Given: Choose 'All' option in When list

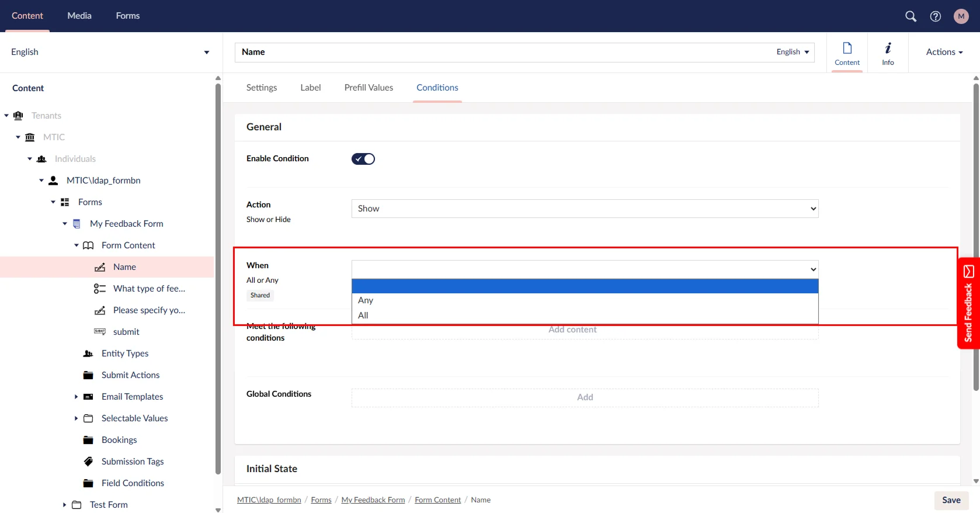Looking at the screenshot, I should 363,316.
